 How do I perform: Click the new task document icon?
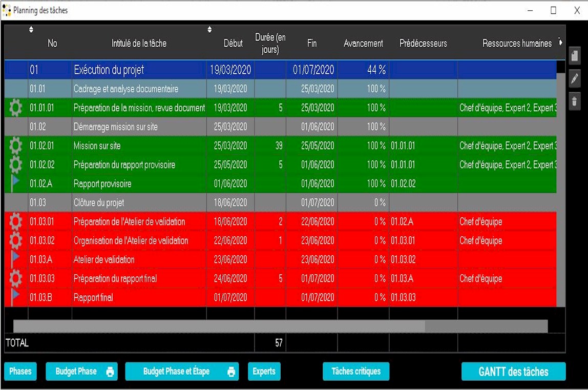point(575,55)
